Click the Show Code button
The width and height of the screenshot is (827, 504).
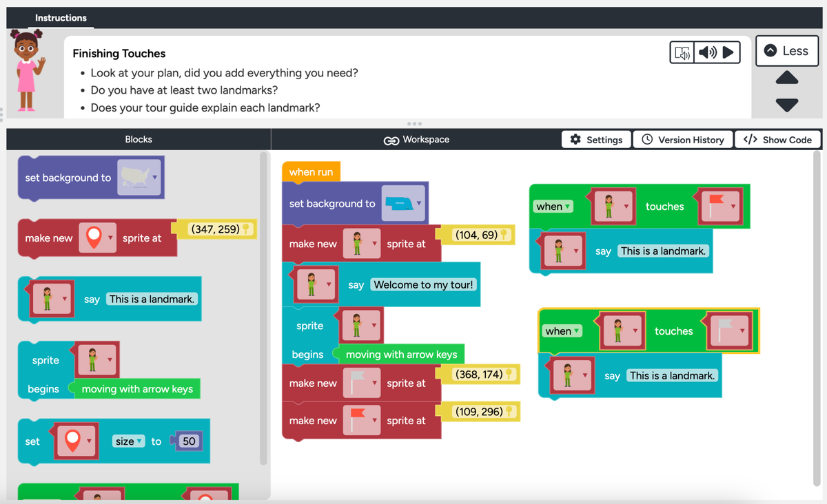pyautogui.click(x=778, y=140)
